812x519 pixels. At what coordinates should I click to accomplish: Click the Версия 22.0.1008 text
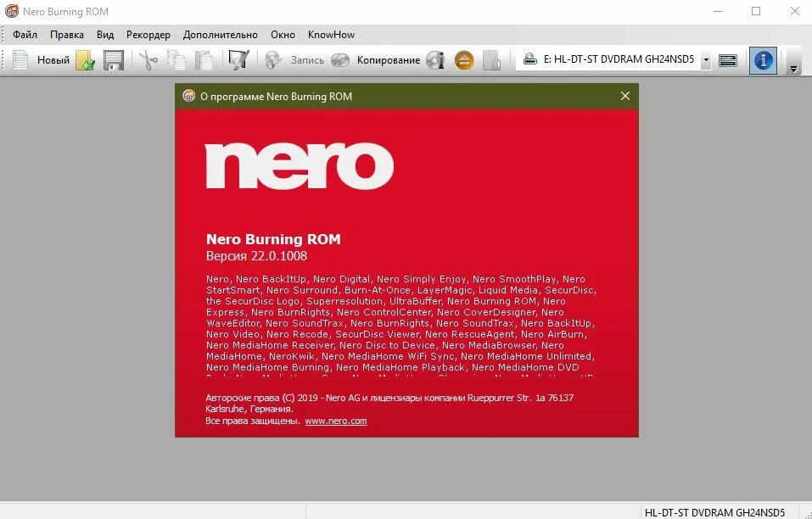click(x=256, y=256)
